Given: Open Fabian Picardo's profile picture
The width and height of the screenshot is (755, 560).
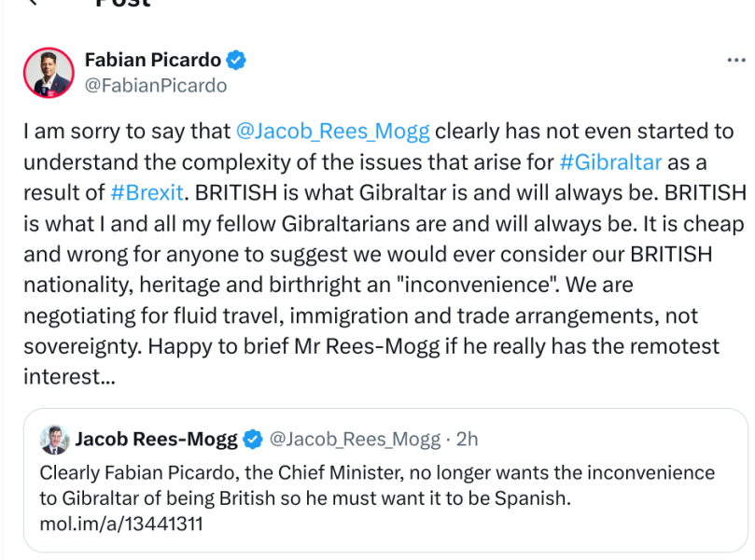Looking at the screenshot, I should tap(49, 72).
